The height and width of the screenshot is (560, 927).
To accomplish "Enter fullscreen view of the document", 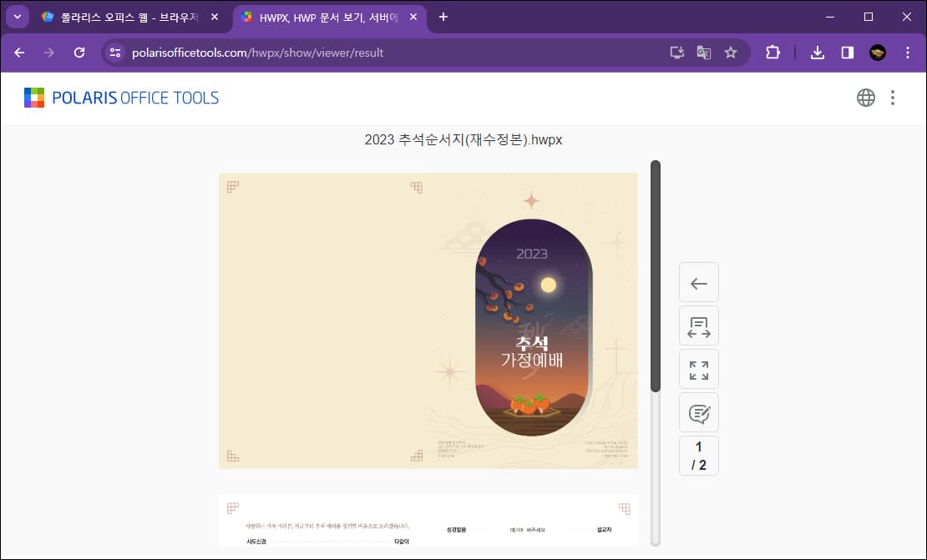I will 699,369.
